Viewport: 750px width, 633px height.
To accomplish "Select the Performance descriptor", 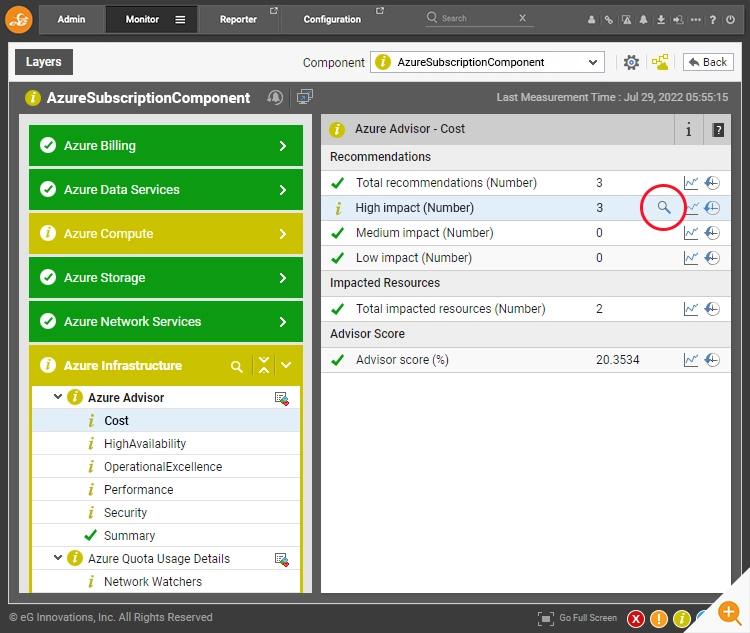I will pos(165,489).
